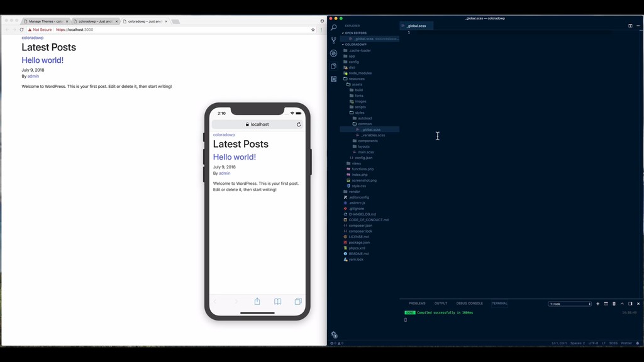
Task: Collapse the COLORADOWP project section
Action: [x=356, y=45]
